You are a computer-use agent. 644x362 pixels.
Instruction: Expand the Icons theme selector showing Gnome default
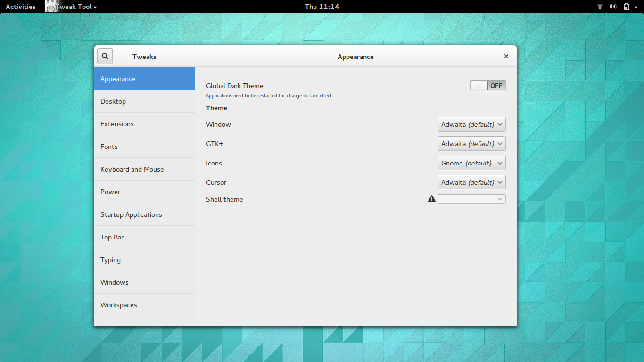click(x=471, y=163)
